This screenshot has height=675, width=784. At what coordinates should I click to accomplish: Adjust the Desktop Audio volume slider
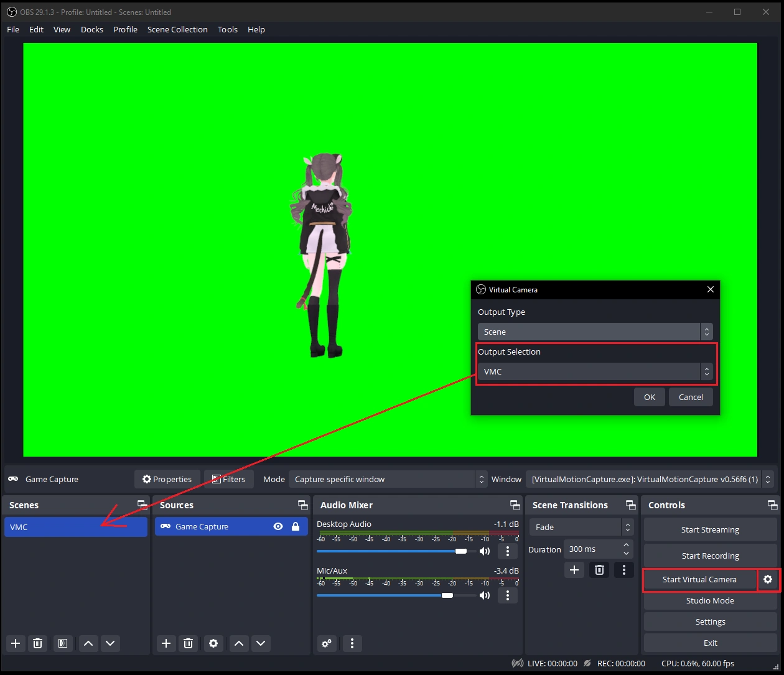pos(395,551)
